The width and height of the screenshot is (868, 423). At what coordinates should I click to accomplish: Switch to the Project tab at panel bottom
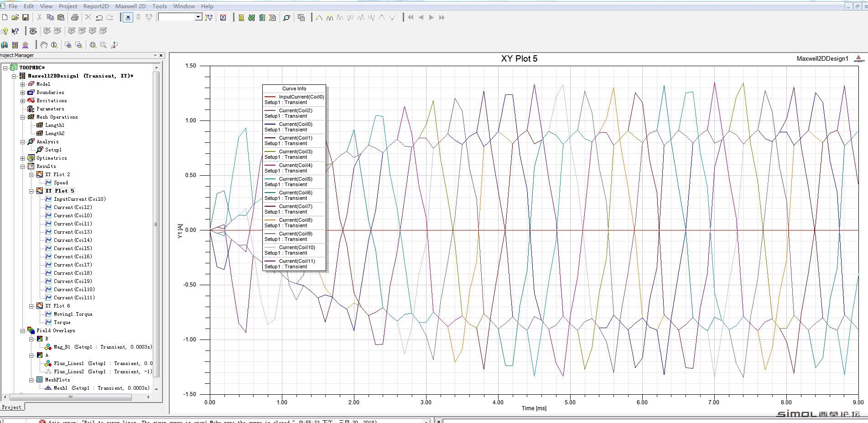point(11,407)
